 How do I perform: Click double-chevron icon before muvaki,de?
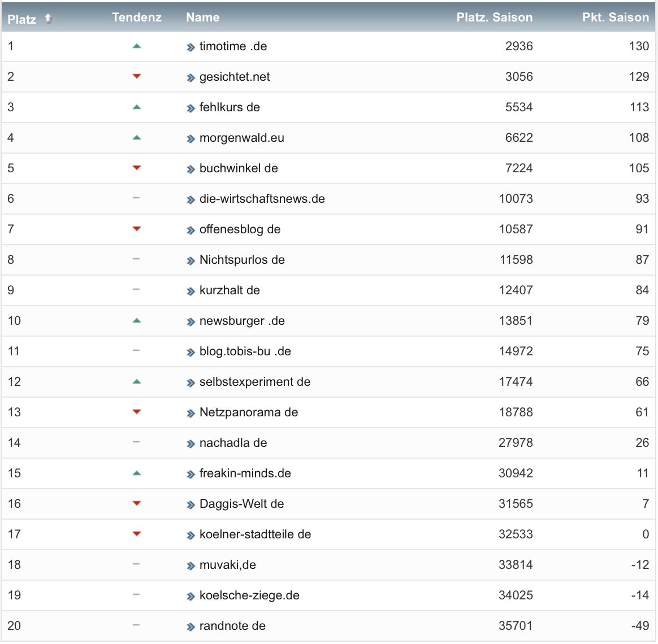point(191,566)
